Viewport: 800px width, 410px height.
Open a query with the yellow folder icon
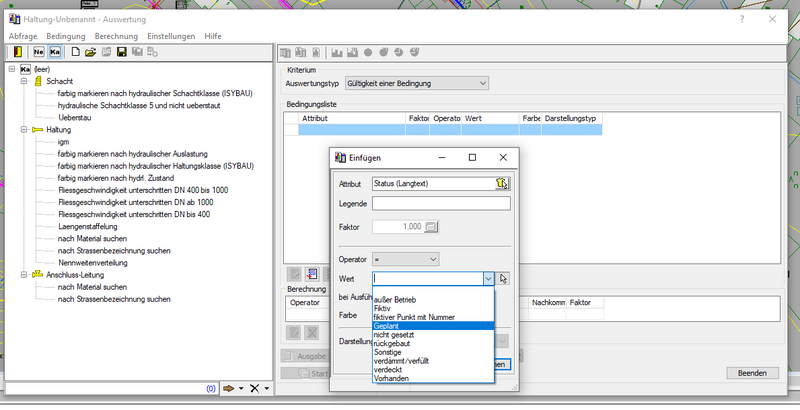(91, 52)
